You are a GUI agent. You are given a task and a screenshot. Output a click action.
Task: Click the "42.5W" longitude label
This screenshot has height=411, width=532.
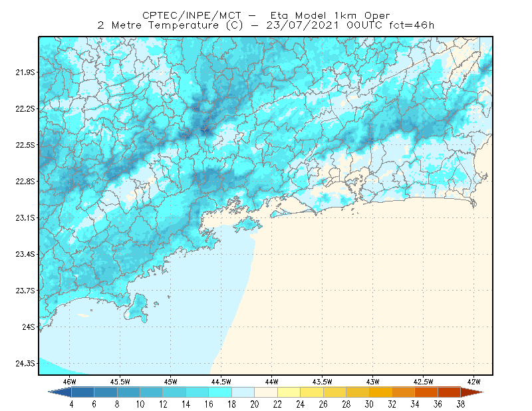(424, 382)
